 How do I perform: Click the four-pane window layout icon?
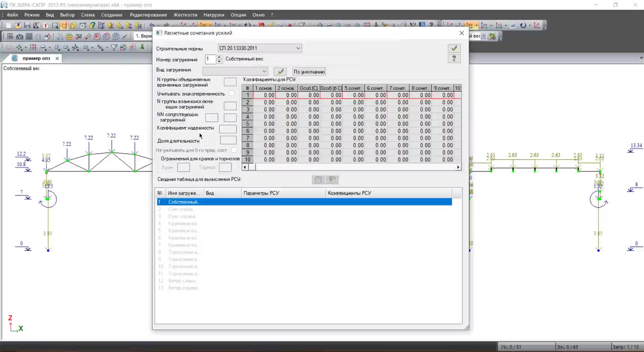(10, 36)
